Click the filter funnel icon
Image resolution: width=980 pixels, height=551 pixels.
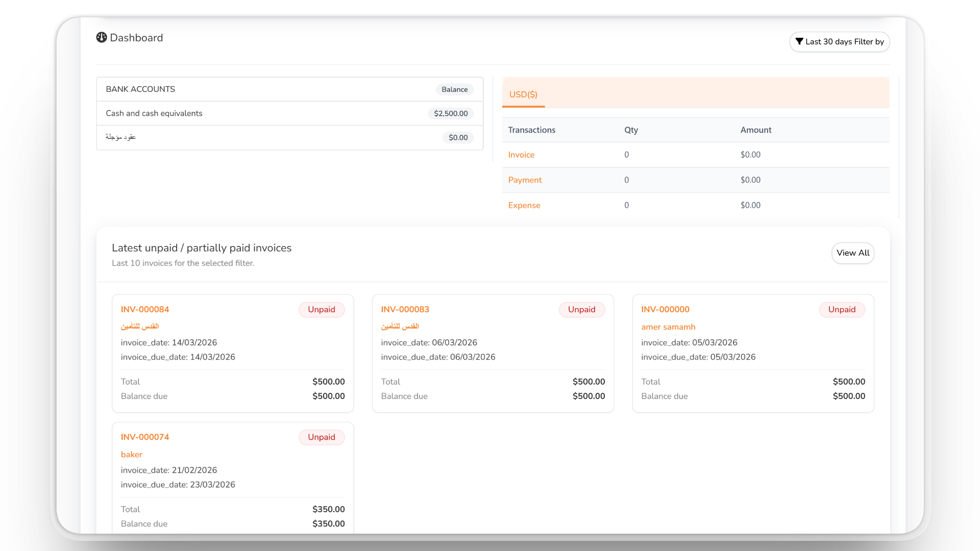coord(800,42)
